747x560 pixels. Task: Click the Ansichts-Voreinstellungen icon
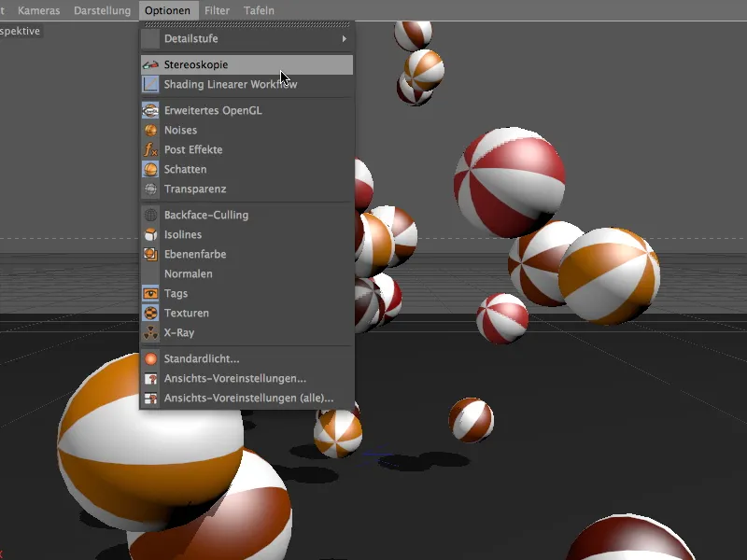(x=150, y=379)
